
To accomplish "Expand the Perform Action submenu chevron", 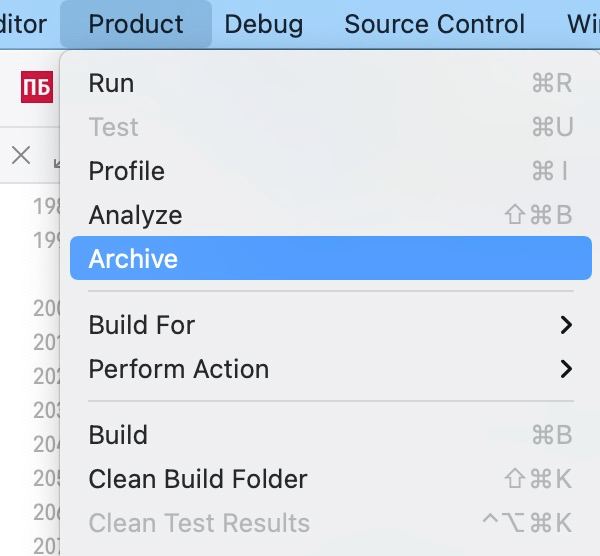I will (x=566, y=369).
